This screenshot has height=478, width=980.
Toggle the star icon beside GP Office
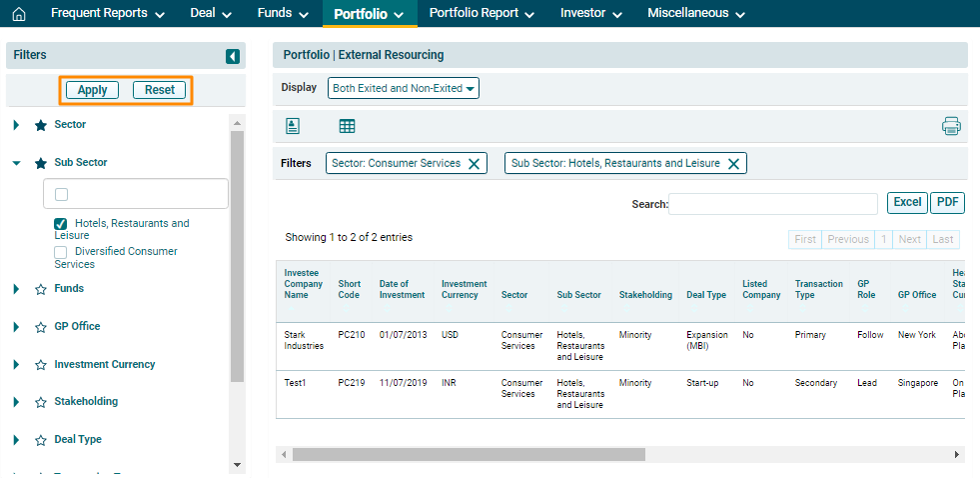[x=41, y=327]
